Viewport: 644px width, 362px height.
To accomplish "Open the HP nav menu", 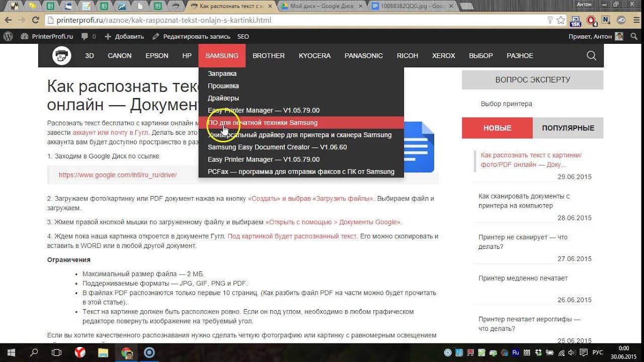I will tap(187, 56).
